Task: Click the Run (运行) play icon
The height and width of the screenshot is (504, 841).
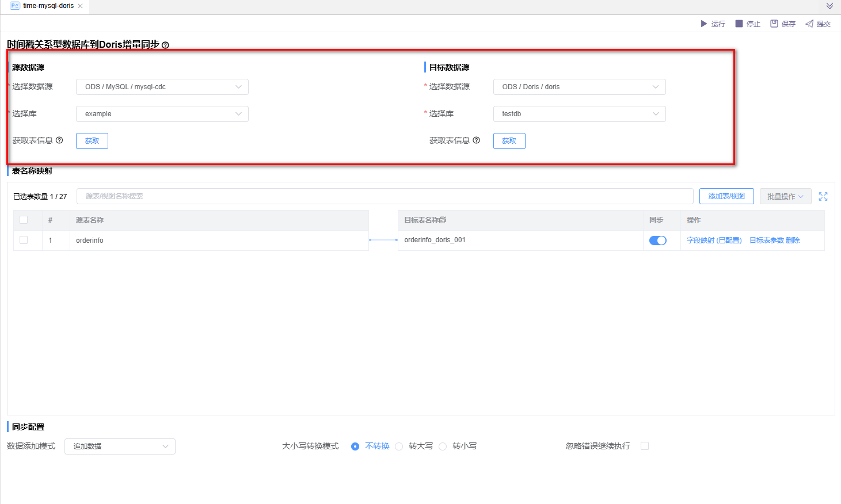Action: pyautogui.click(x=703, y=24)
